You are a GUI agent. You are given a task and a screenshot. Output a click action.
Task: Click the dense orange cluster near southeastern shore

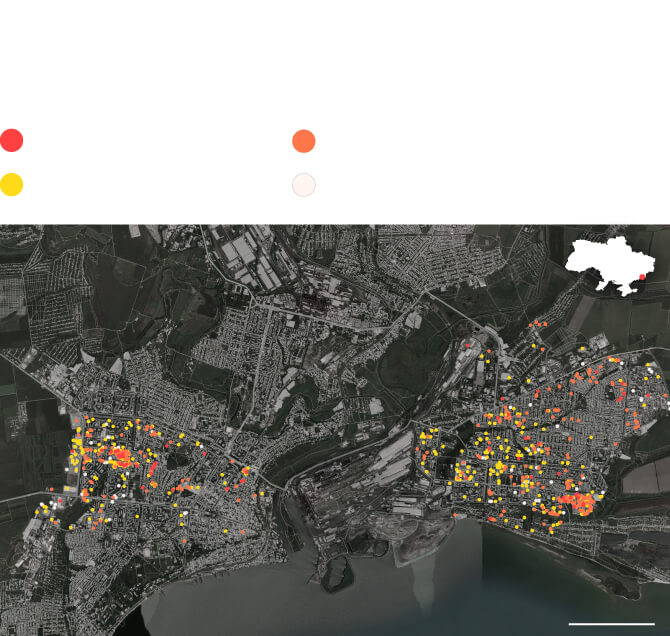pyautogui.click(x=578, y=500)
